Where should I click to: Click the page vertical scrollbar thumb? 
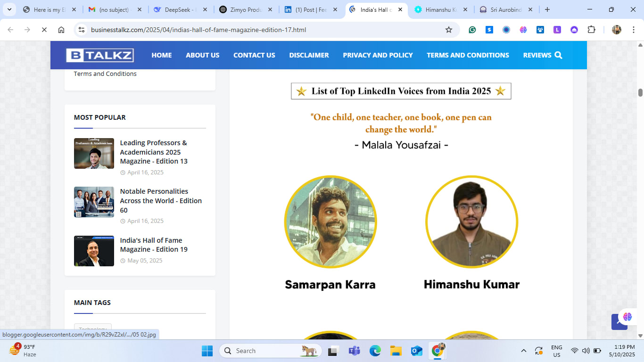click(x=640, y=92)
